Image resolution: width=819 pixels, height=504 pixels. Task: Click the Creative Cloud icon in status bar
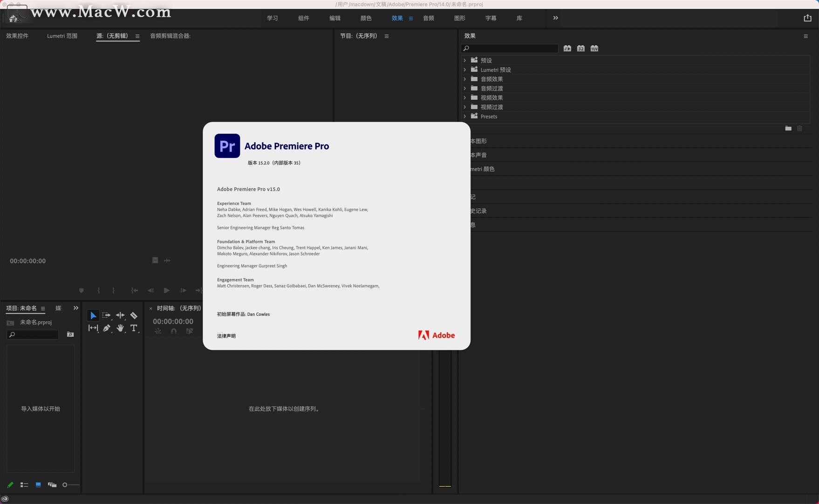coord(5,499)
